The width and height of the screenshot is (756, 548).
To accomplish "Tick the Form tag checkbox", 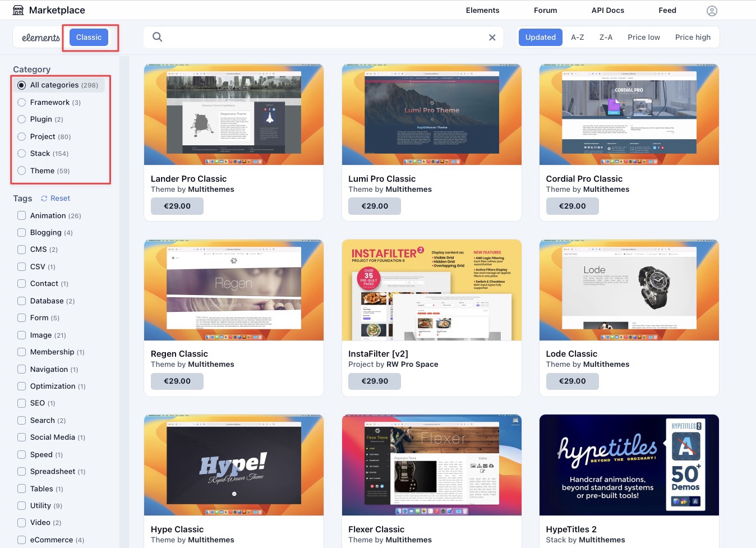I will tap(22, 318).
